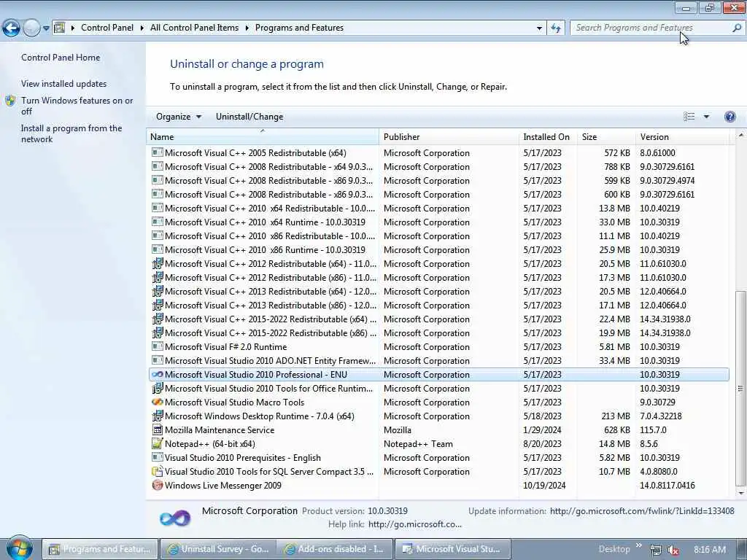The image size is (747, 560).
Task: Open the recent pages dropdown arrow
Action: [x=46, y=28]
